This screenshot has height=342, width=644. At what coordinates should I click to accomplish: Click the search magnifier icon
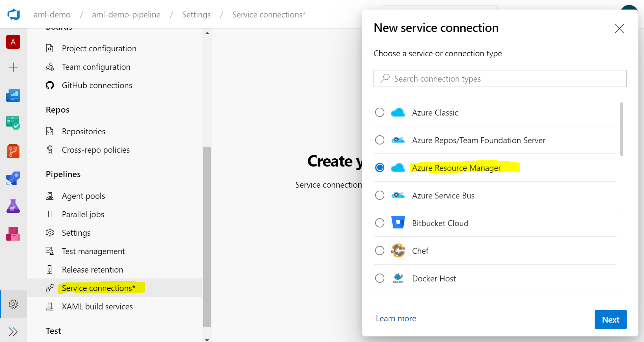pyautogui.click(x=385, y=78)
